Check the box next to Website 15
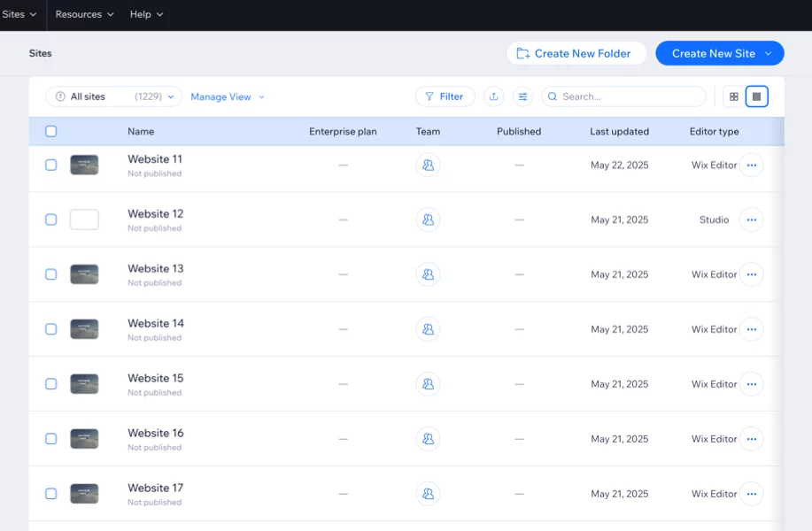The width and height of the screenshot is (812, 531). [51, 384]
